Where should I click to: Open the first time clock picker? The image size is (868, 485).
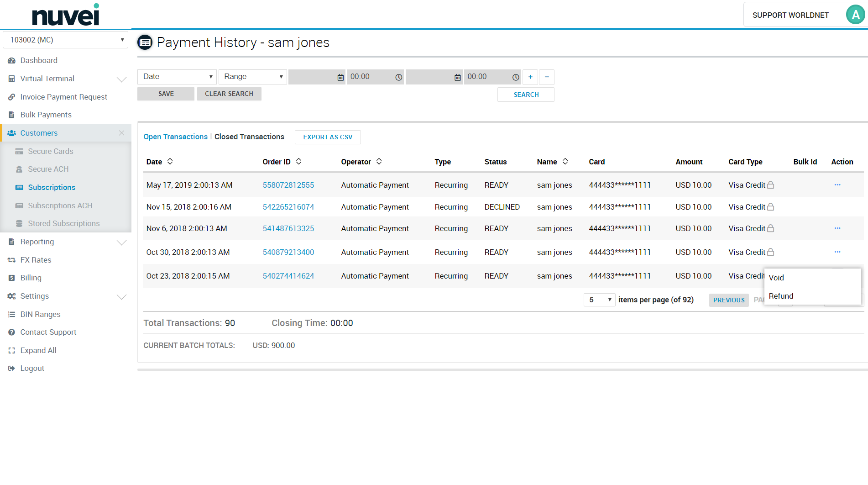[x=398, y=77]
